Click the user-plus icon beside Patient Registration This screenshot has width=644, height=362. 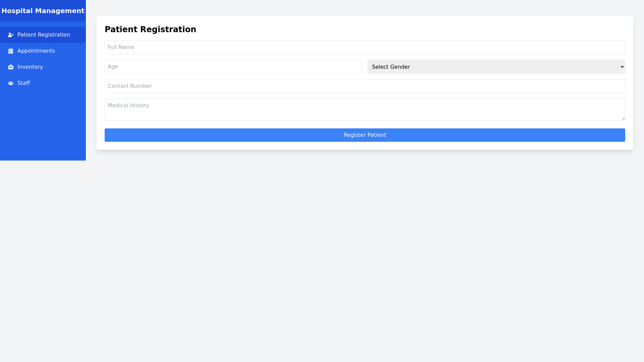pos(11,35)
